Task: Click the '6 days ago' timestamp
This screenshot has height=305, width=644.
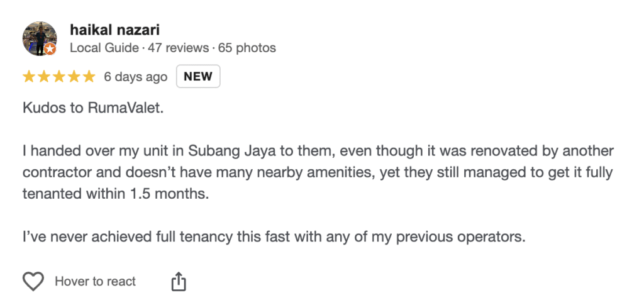Action: (x=135, y=77)
